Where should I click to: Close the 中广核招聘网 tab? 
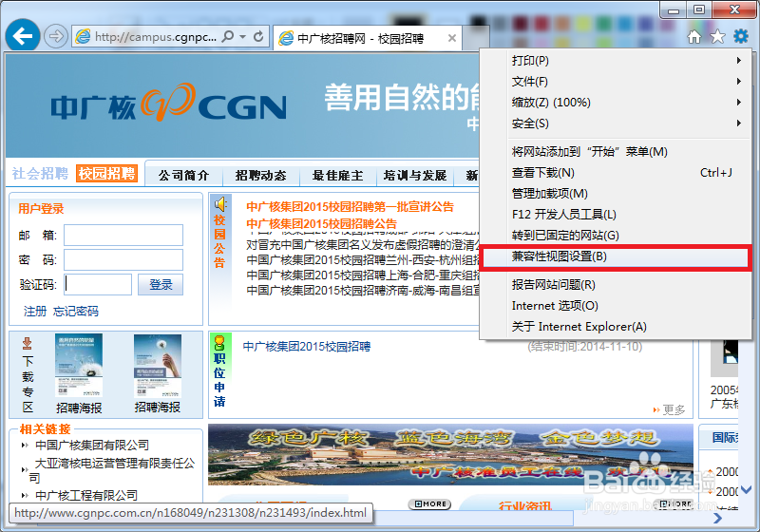(452, 38)
